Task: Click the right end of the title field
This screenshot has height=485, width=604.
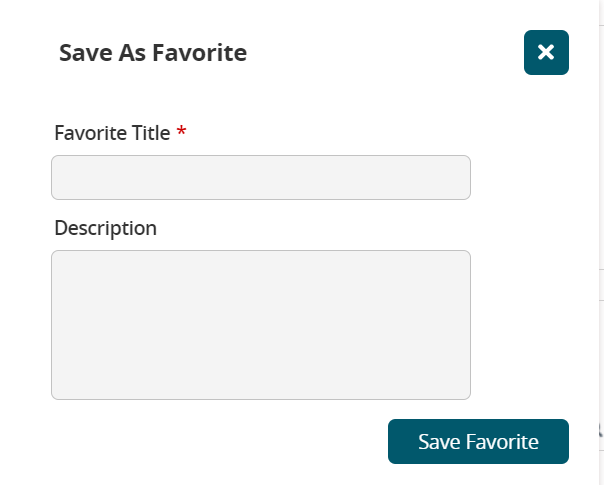Action: [456, 177]
